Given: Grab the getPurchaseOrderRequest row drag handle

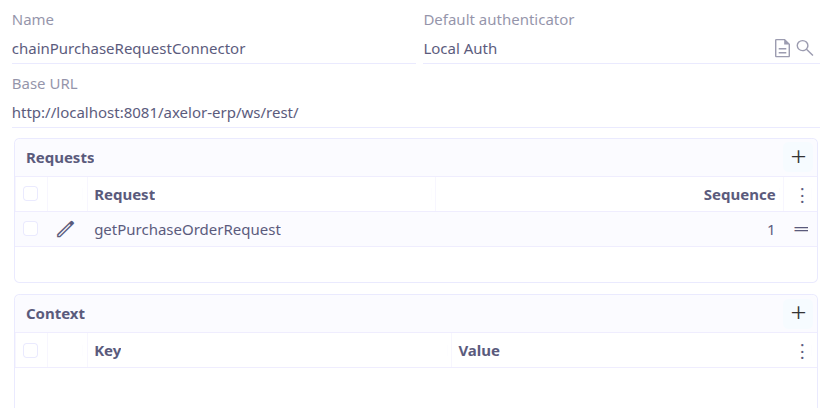Looking at the screenshot, I should tap(800, 230).
